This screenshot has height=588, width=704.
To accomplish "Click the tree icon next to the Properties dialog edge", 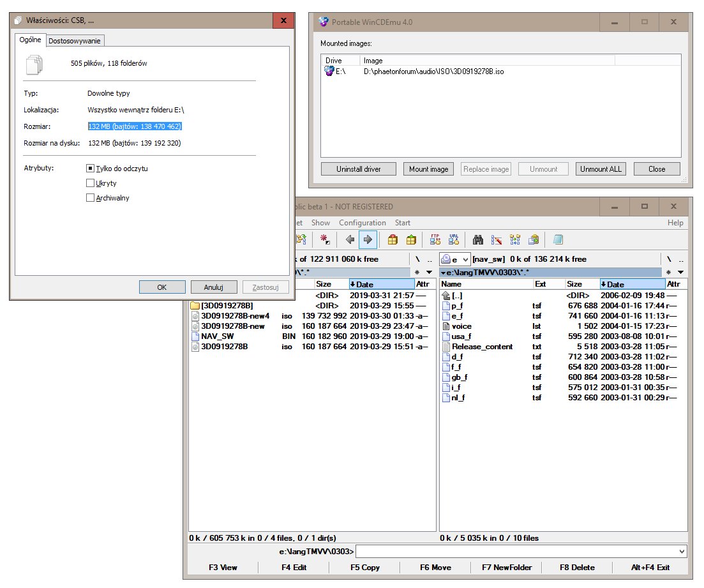I will pos(301,239).
